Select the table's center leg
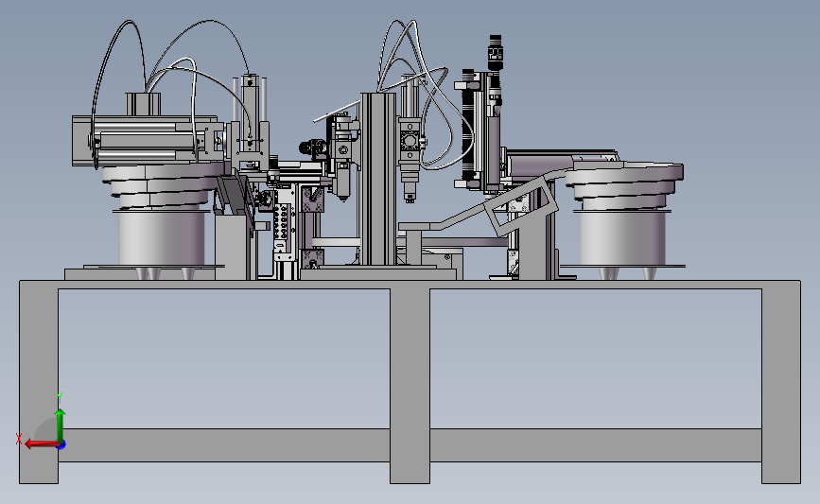The height and width of the screenshot is (504, 820). (410, 386)
